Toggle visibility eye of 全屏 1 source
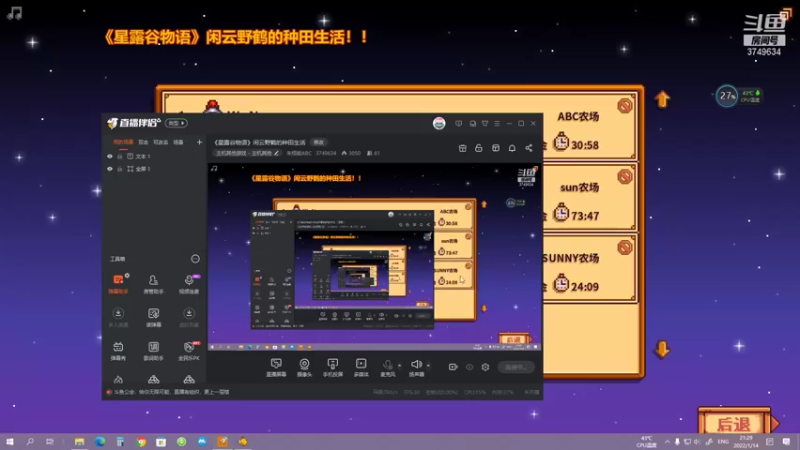The image size is (800, 450). 110,168
